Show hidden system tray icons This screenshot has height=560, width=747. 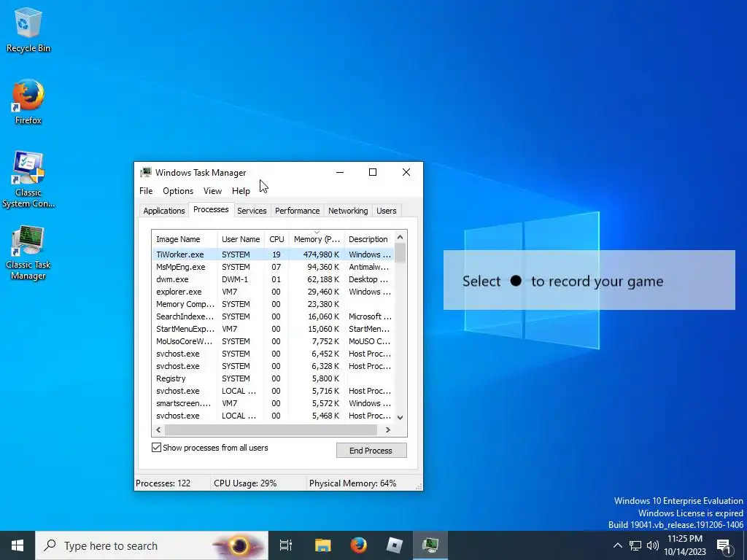click(617, 545)
